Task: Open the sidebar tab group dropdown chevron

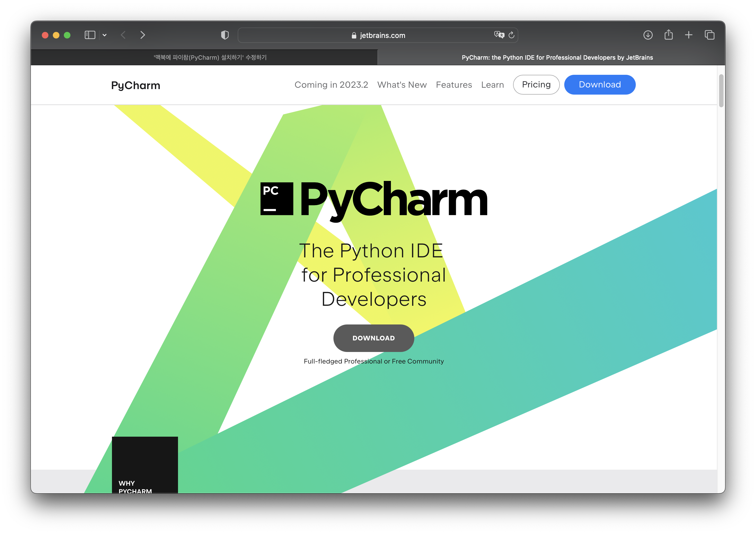Action: pos(104,35)
